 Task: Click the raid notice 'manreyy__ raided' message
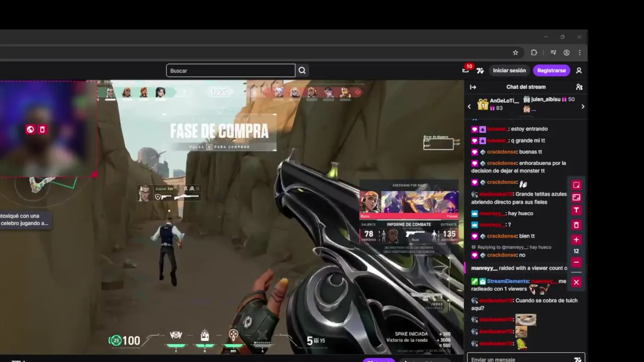pos(519,268)
